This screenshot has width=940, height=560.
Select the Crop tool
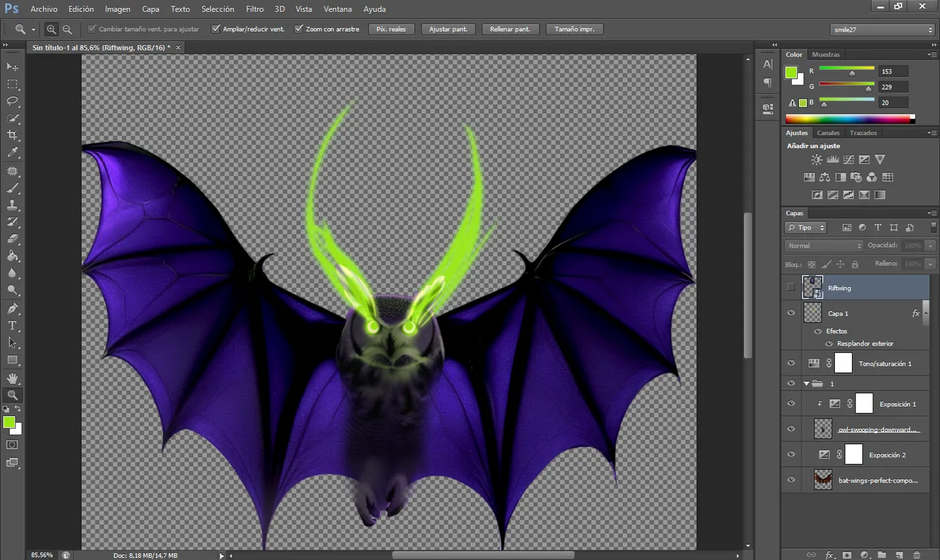point(12,136)
